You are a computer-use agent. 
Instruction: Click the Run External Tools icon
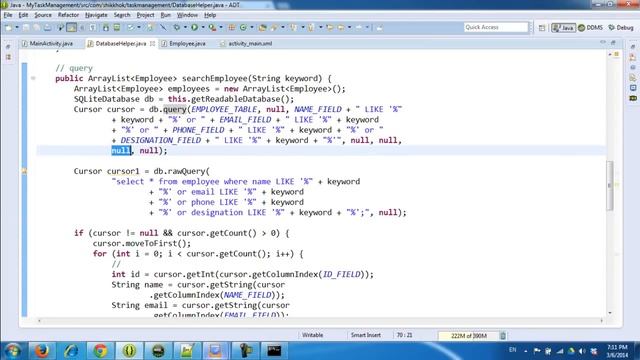coord(212,27)
